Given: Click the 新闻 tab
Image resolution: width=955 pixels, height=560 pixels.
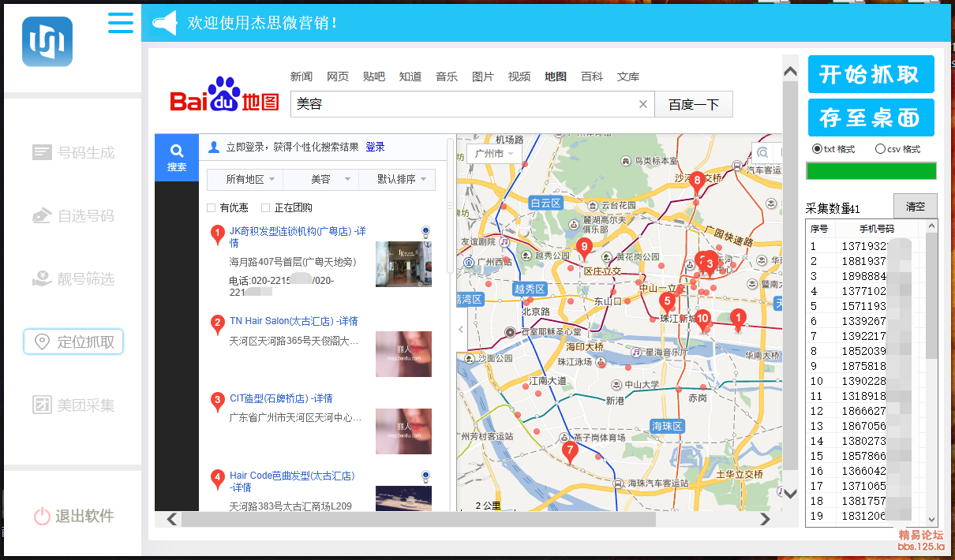Looking at the screenshot, I should coord(301,77).
